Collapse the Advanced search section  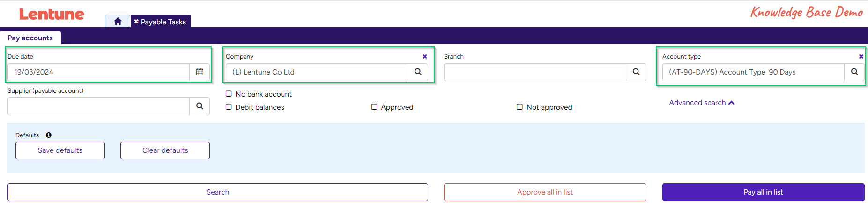[701, 103]
